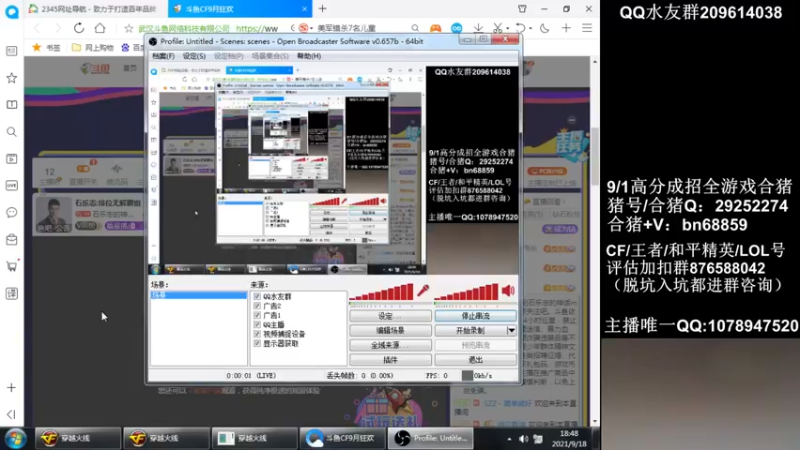Click the browser back arrow

pyautogui.click(x=37, y=28)
